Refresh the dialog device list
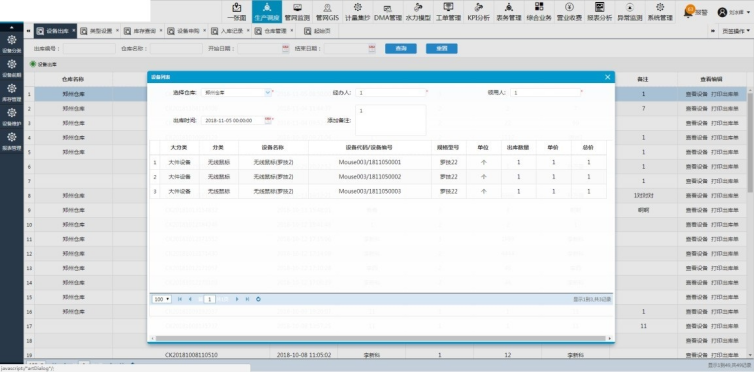The width and height of the screenshot is (755, 373). click(258, 299)
